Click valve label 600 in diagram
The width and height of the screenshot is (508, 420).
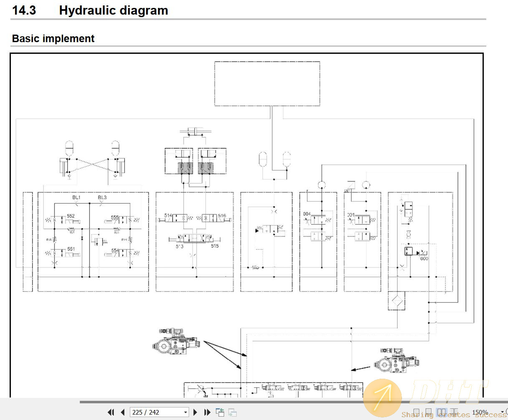(424, 259)
